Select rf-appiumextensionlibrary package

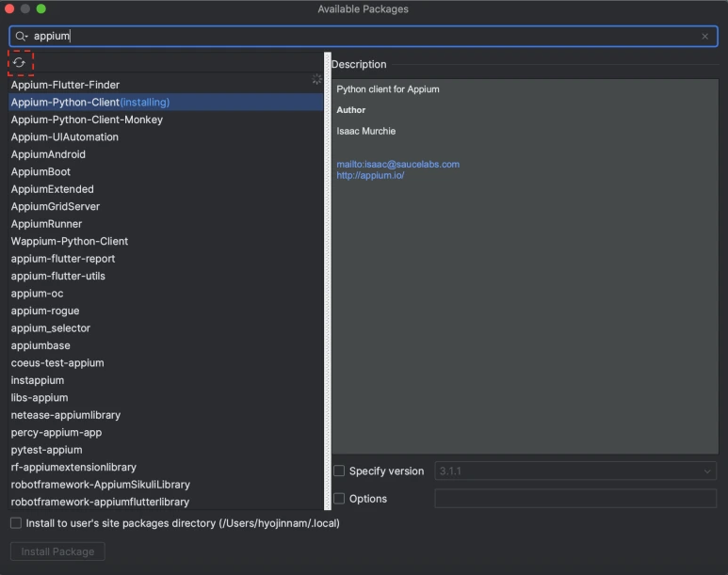(166, 468)
